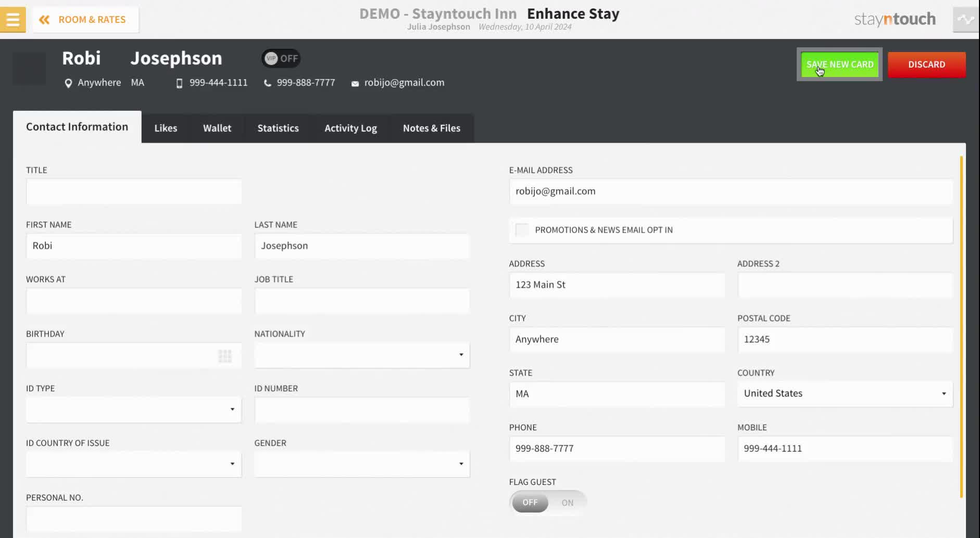
Task: Switch to the Statistics tab
Action: (x=278, y=128)
